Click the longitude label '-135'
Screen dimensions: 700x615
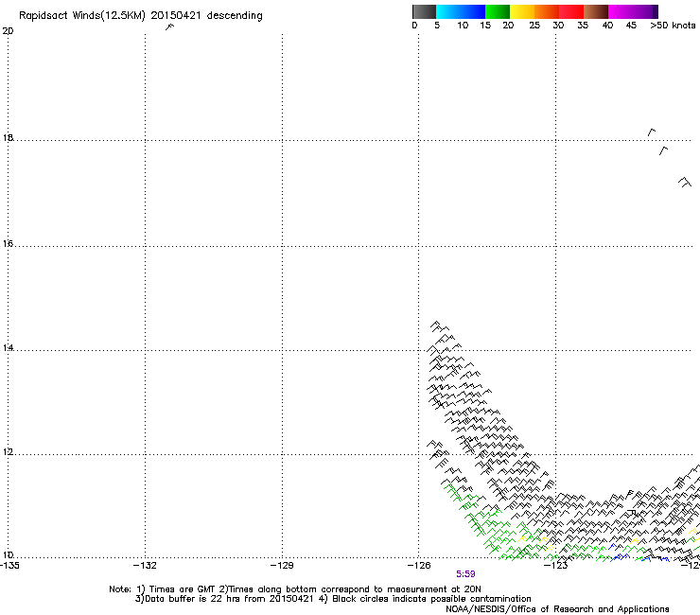9,566
